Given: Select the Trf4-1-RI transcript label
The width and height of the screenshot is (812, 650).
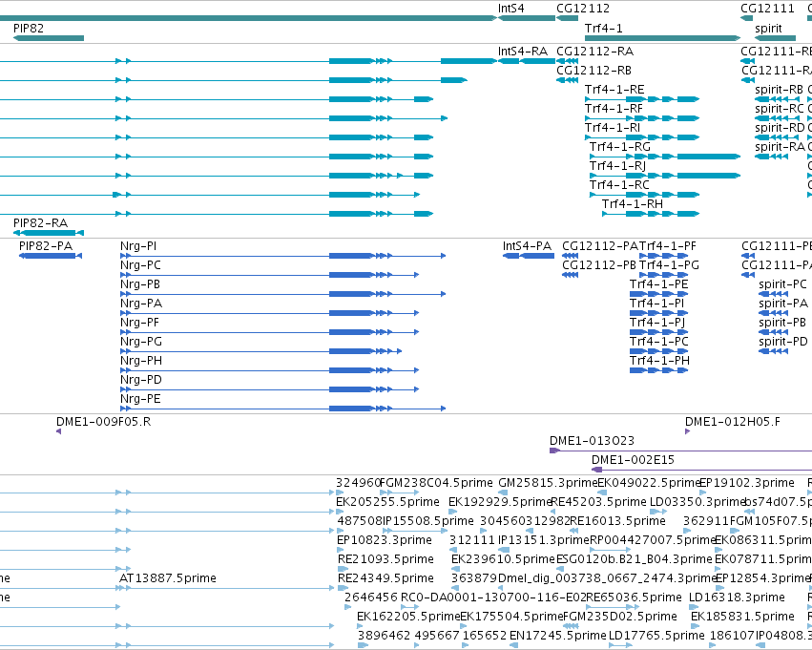Looking at the screenshot, I should pyautogui.click(x=613, y=127).
